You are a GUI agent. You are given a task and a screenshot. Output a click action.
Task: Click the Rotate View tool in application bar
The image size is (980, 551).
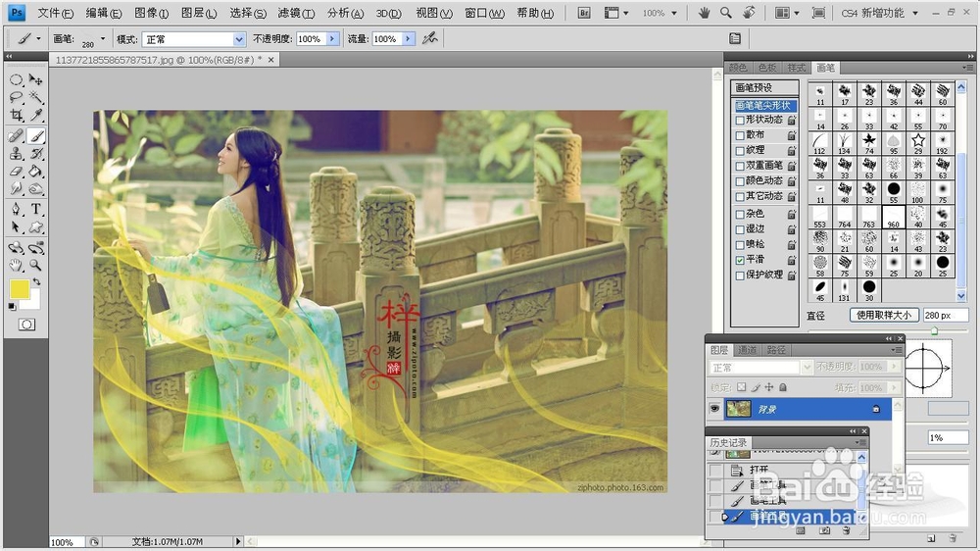click(749, 13)
